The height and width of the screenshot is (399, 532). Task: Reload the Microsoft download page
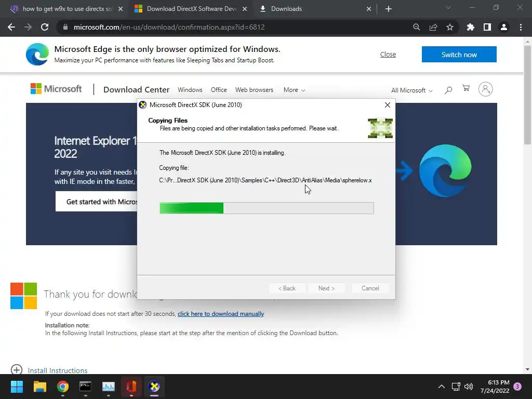(45, 27)
